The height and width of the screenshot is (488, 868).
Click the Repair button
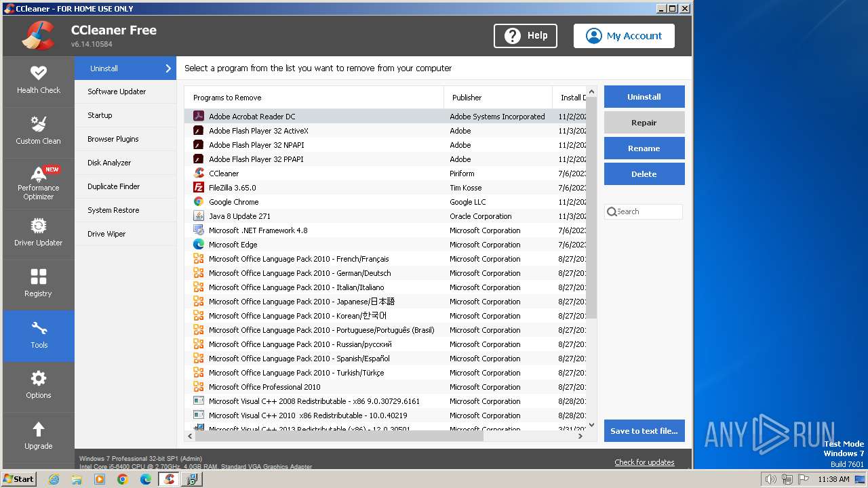pyautogui.click(x=644, y=123)
